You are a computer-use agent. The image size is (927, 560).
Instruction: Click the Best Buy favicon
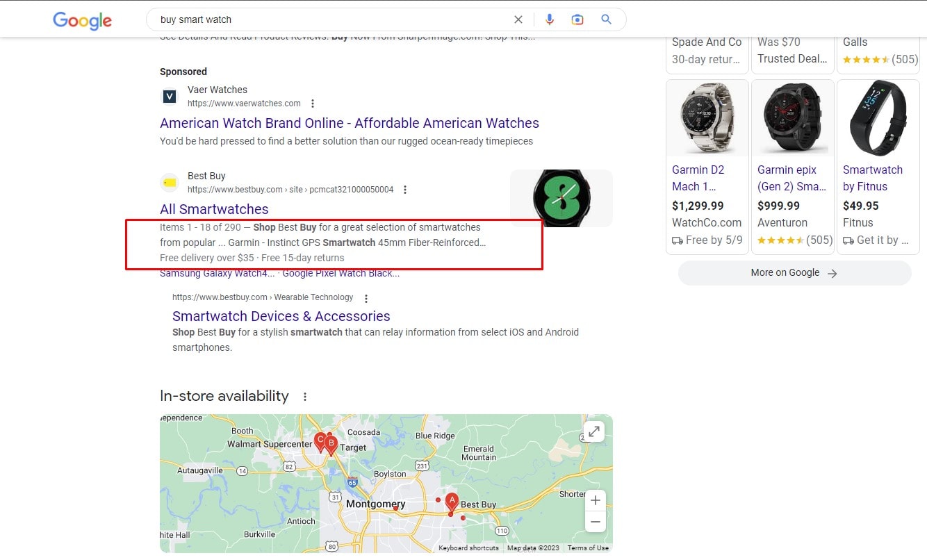(170, 183)
